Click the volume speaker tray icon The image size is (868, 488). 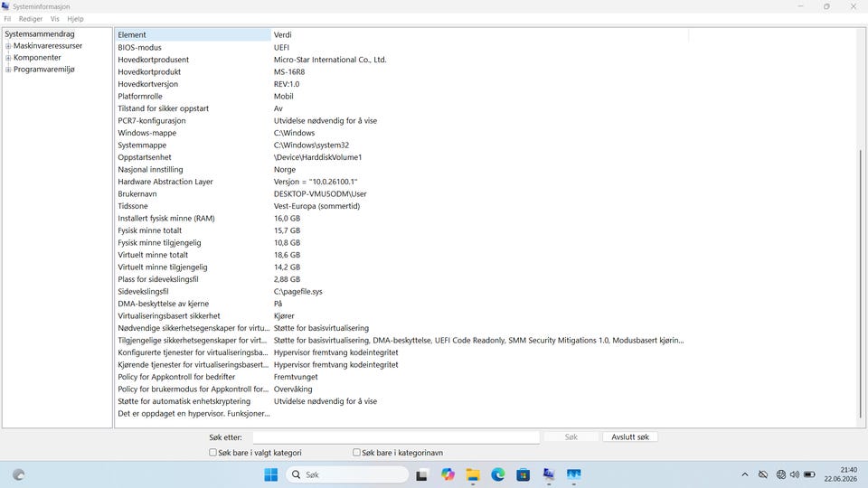pyautogui.click(x=795, y=474)
